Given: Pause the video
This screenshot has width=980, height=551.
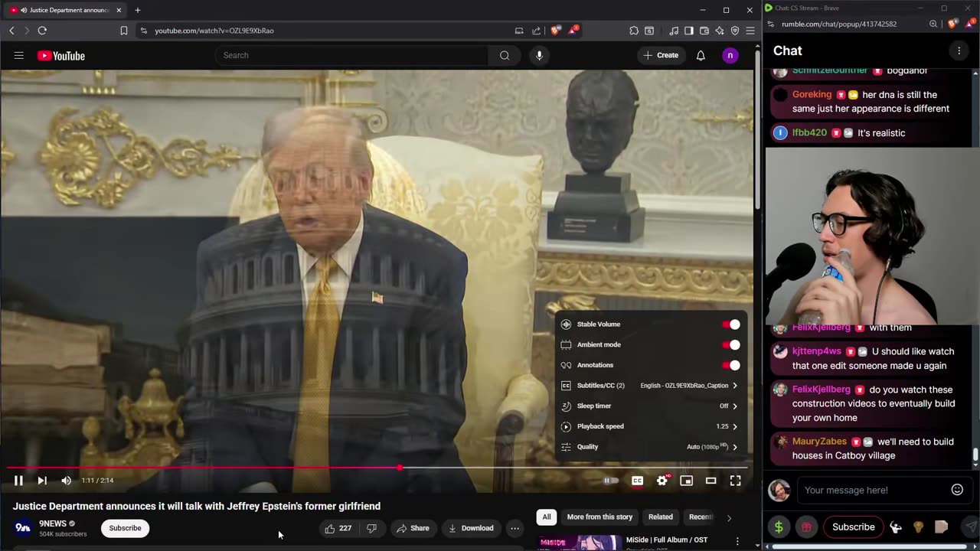Looking at the screenshot, I should click(18, 481).
